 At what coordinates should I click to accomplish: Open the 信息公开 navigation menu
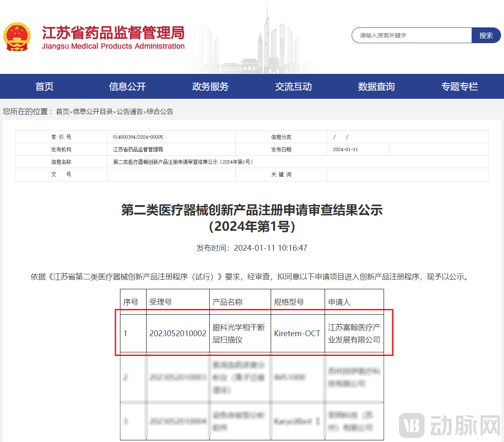127,86
